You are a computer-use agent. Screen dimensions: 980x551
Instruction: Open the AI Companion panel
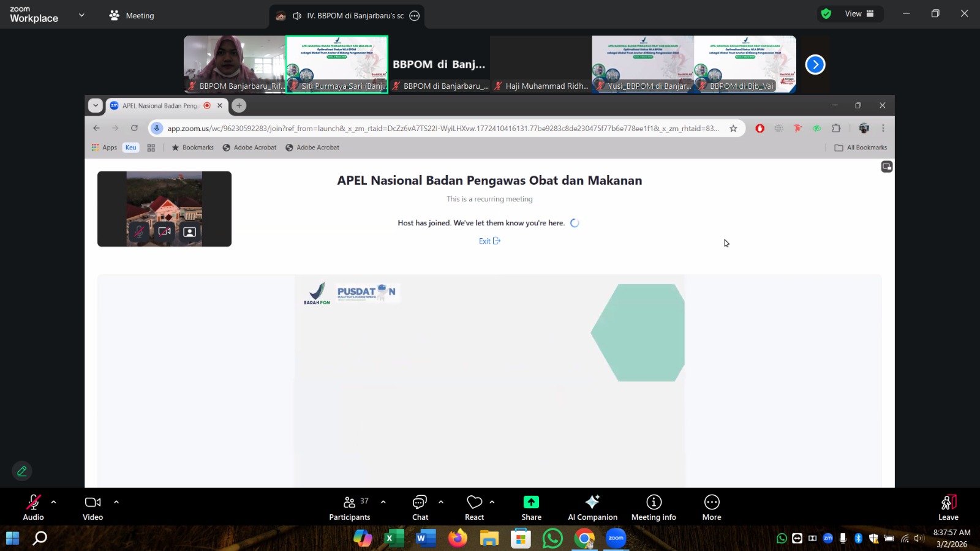point(592,508)
